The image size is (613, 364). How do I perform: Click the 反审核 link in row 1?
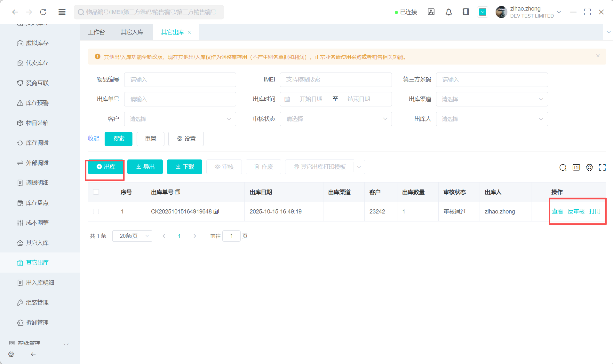coord(576,212)
